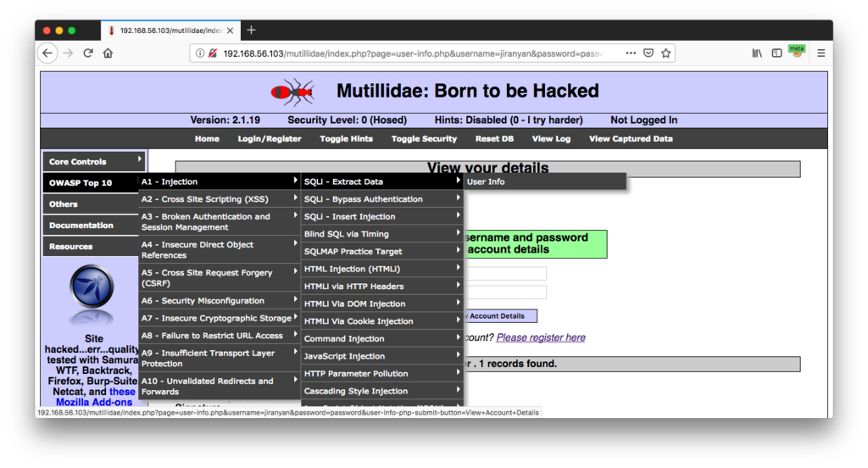Open the browser home page
Screen dimensions: 868x468
coord(108,53)
